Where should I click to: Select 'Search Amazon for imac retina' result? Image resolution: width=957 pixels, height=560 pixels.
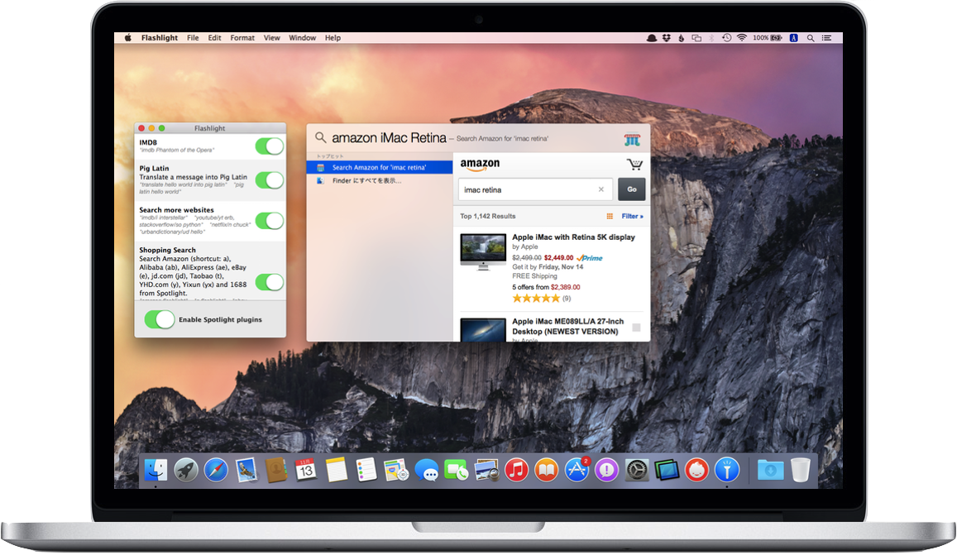380,167
